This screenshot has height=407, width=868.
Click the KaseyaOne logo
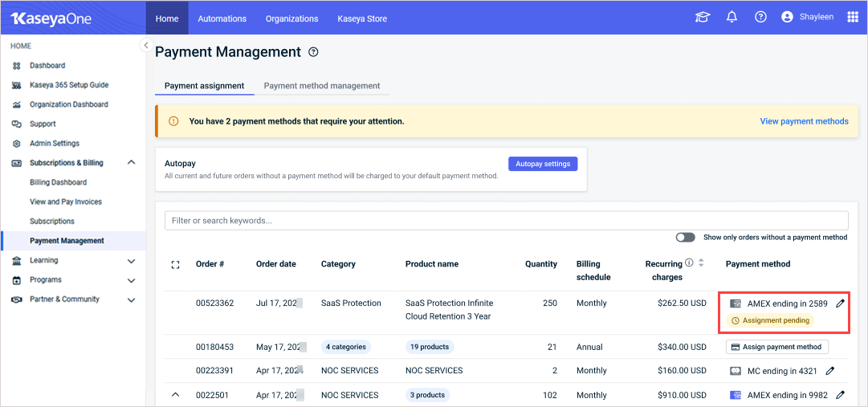point(51,18)
